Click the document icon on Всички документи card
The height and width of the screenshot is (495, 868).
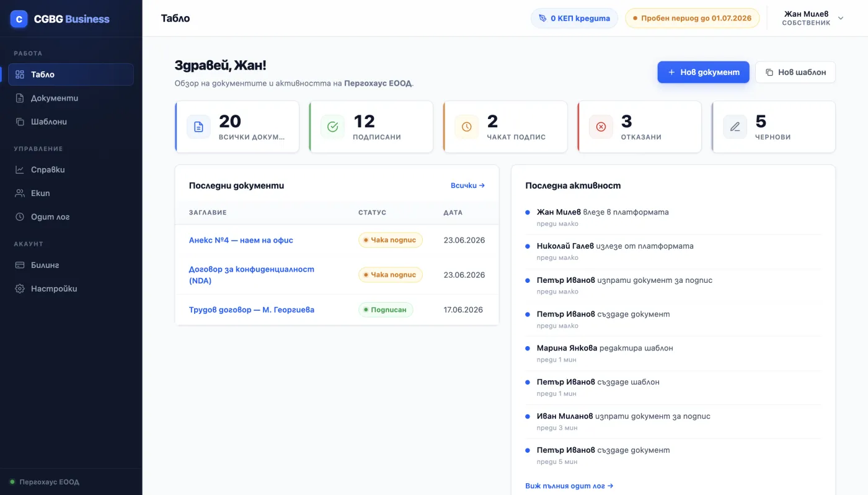198,127
